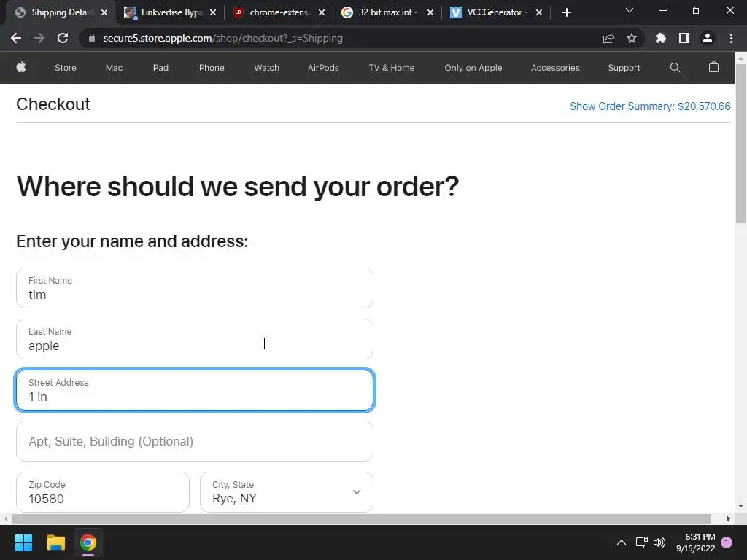Close the Linkvertise Bypass tab

point(213,12)
